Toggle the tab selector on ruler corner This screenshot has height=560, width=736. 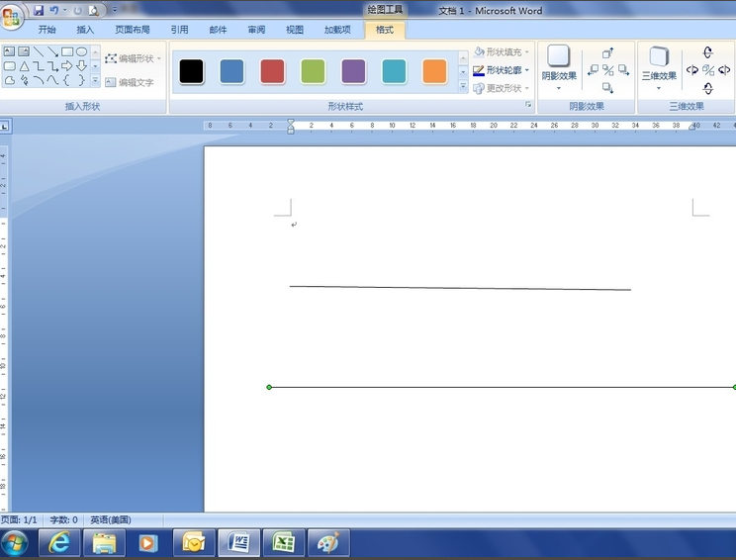[x=5, y=127]
